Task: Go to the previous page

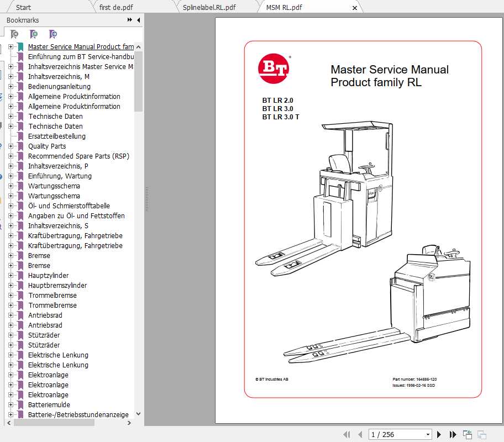Action: coord(360,435)
